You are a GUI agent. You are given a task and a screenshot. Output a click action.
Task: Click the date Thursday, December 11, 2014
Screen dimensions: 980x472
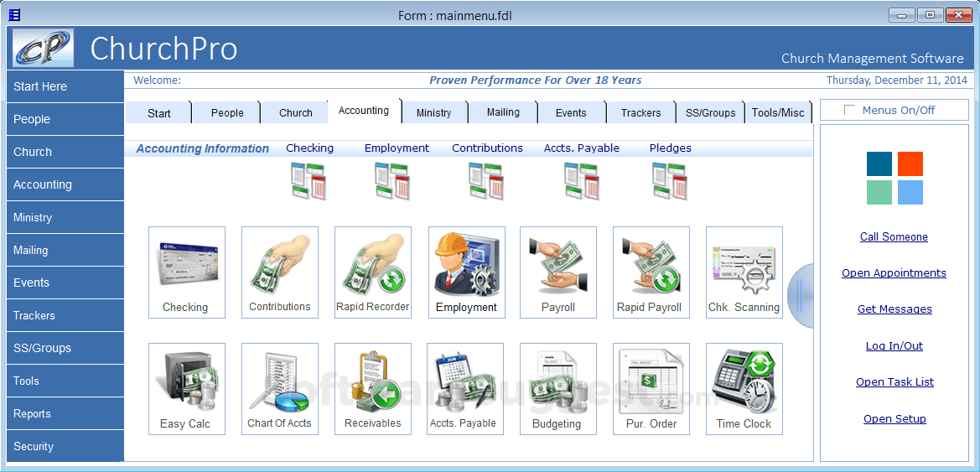point(897,80)
